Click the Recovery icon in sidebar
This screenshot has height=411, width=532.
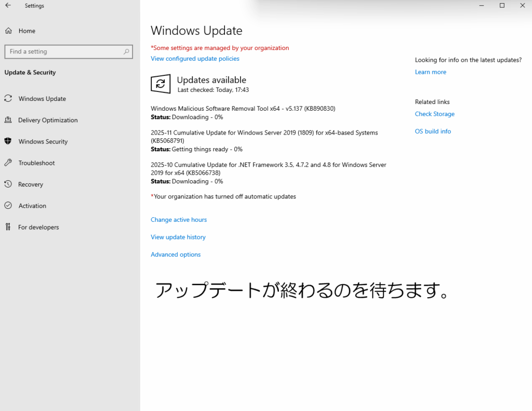tap(8, 184)
